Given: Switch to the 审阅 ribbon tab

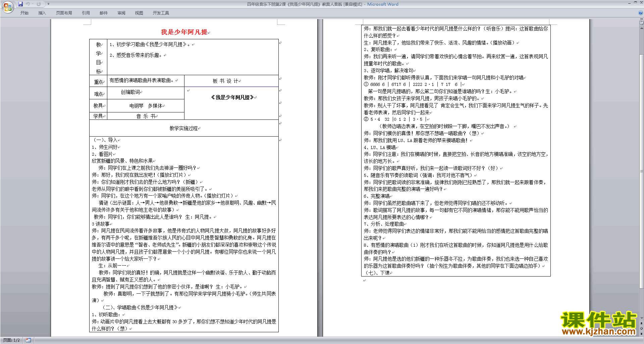Looking at the screenshot, I should [x=121, y=13].
